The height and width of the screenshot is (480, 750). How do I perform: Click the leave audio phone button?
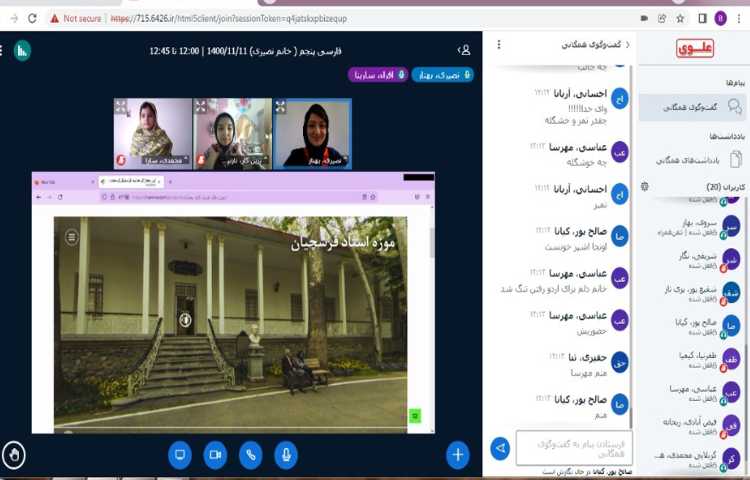251,454
